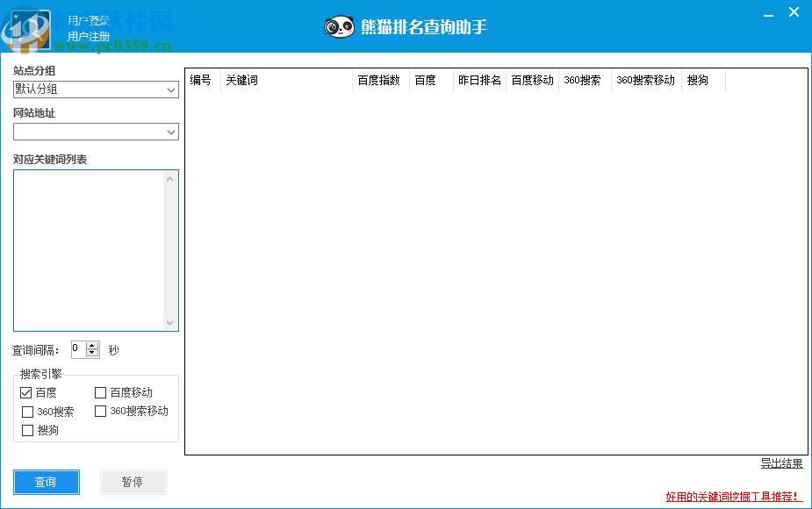Viewport: 812px width, 509px height.
Task: Expand the 网站地址 website address dropdown
Action: click(x=172, y=132)
